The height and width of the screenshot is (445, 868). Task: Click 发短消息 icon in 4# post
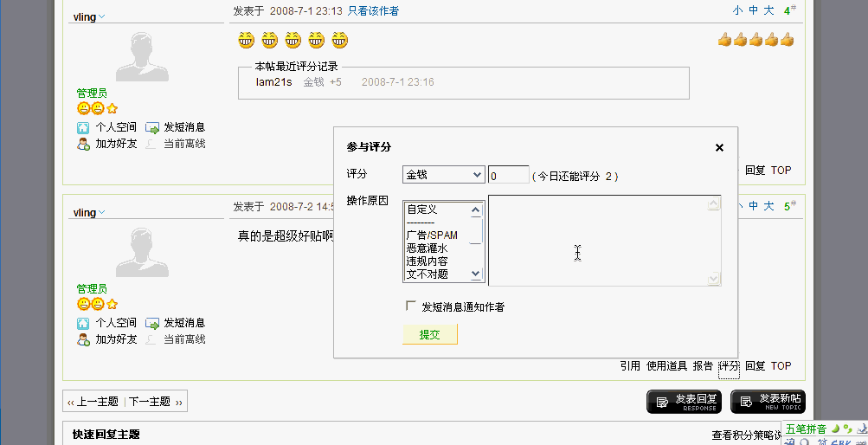tap(152, 128)
